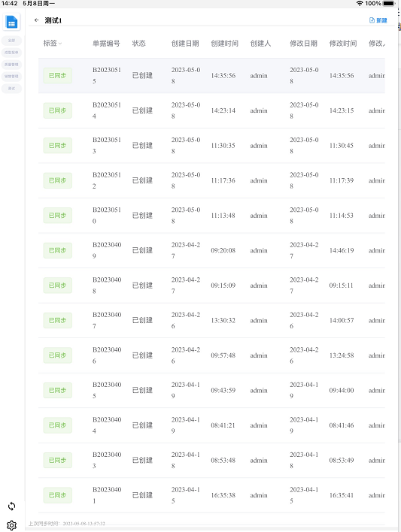
Task: Select the 销售管理 sidebar filter
Action: [11, 77]
